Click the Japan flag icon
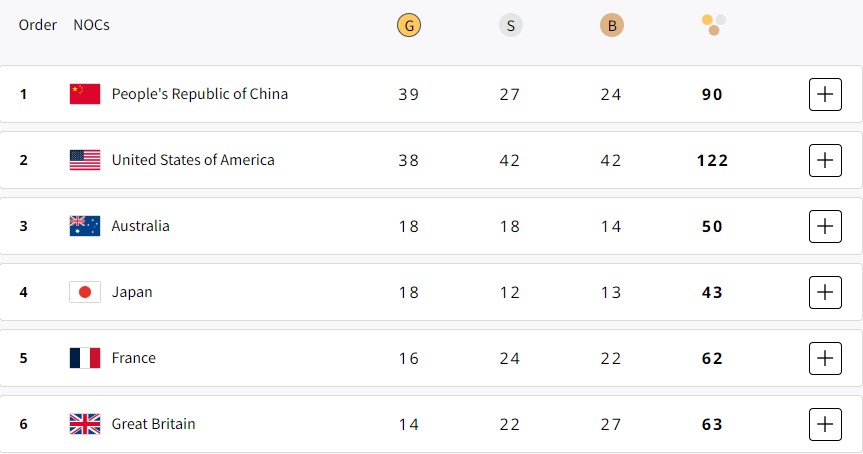The width and height of the screenshot is (863, 454). point(85,292)
